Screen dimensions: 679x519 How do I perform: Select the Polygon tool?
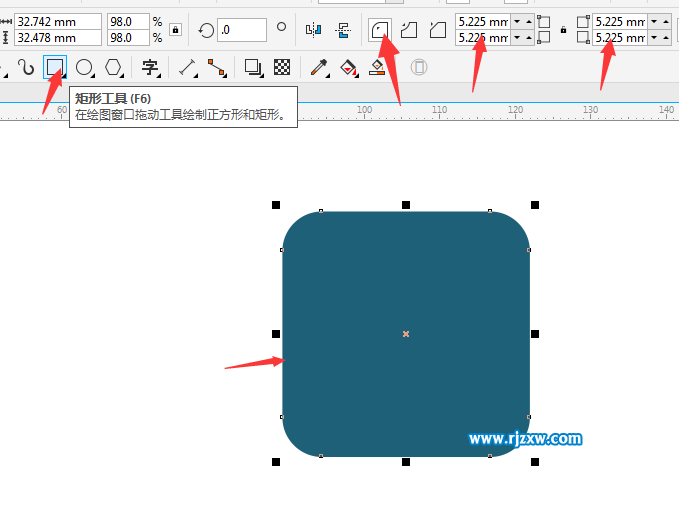(113, 68)
